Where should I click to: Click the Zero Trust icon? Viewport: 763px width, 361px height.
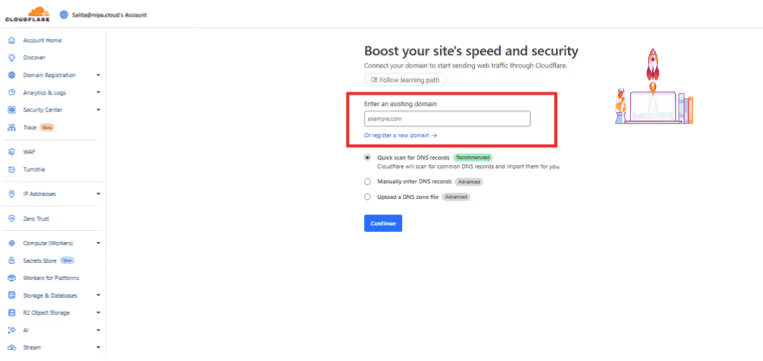[x=12, y=219]
